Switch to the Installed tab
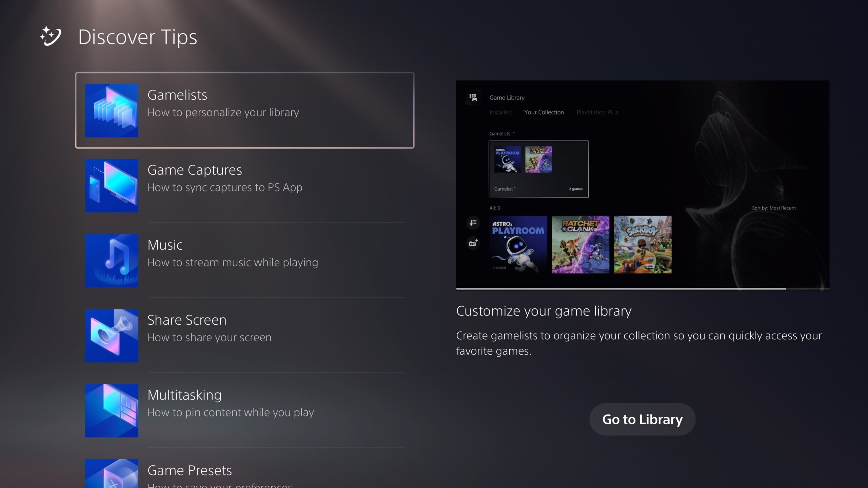868x488 pixels. [x=500, y=113]
